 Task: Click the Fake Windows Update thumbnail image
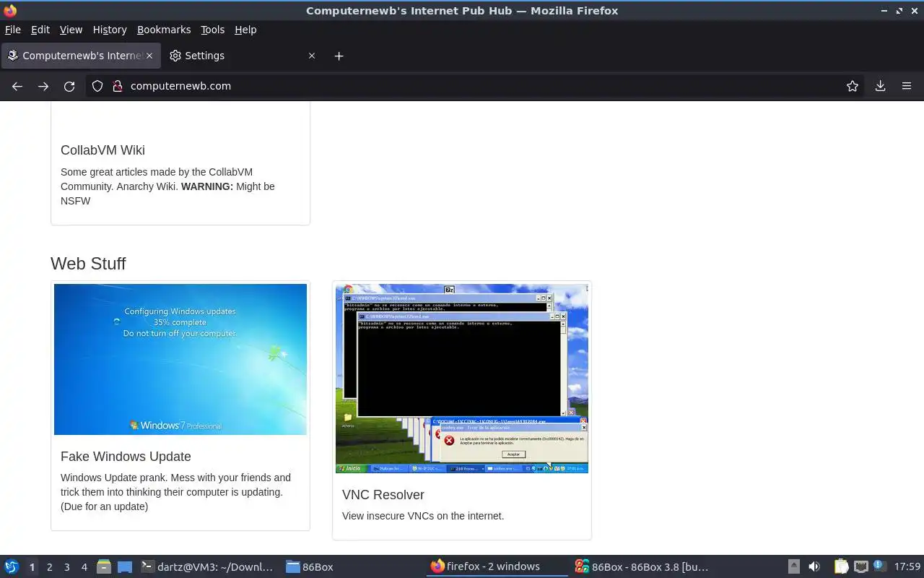(180, 359)
